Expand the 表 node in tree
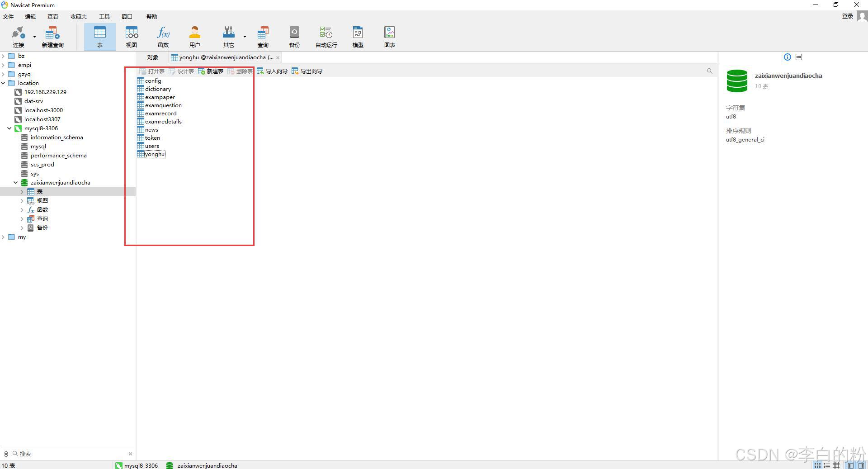Image resolution: width=868 pixels, height=469 pixels. [x=22, y=192]
